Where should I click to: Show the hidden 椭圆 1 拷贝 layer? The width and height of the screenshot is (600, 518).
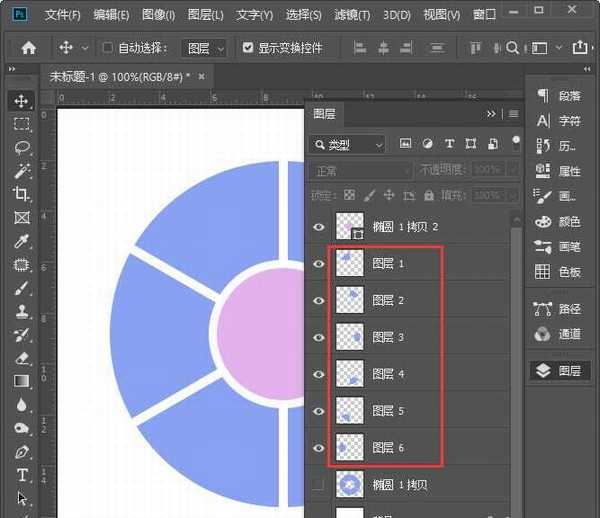pyautogui.click(x=319, y=485)
